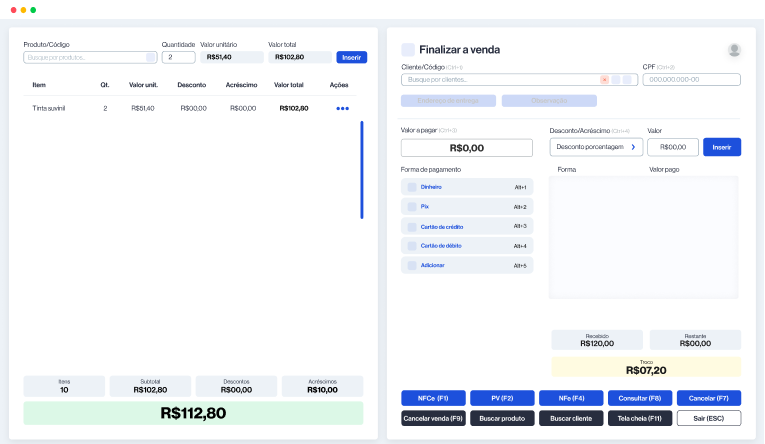Click the Troco R$07,20 box
This screenshot has height=444, width=765.
[x=646, y=367]
